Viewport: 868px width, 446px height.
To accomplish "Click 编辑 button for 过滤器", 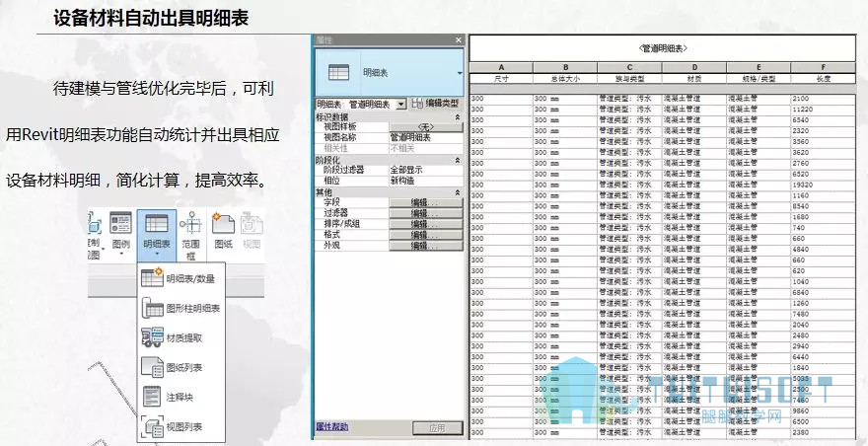I will (426, 213).
